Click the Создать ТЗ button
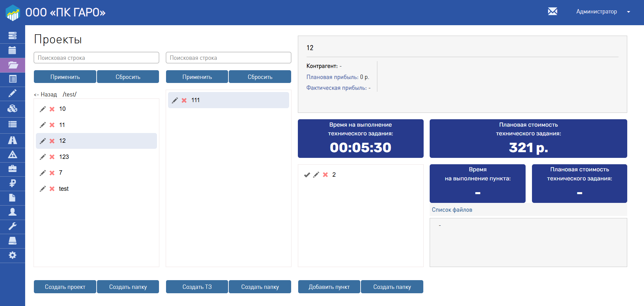Viewport: 644px width, 306px height. (x=197, y=287)
